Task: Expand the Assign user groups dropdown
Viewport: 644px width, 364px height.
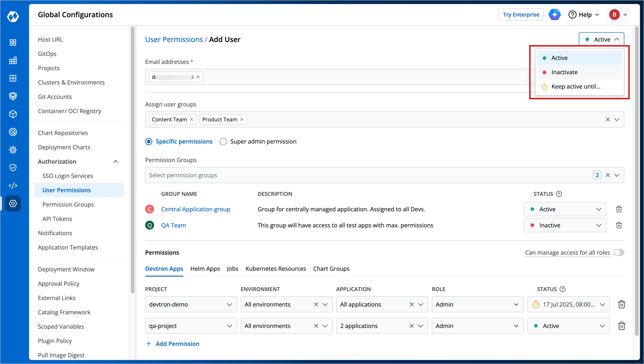Action: [x=617, y=119]
